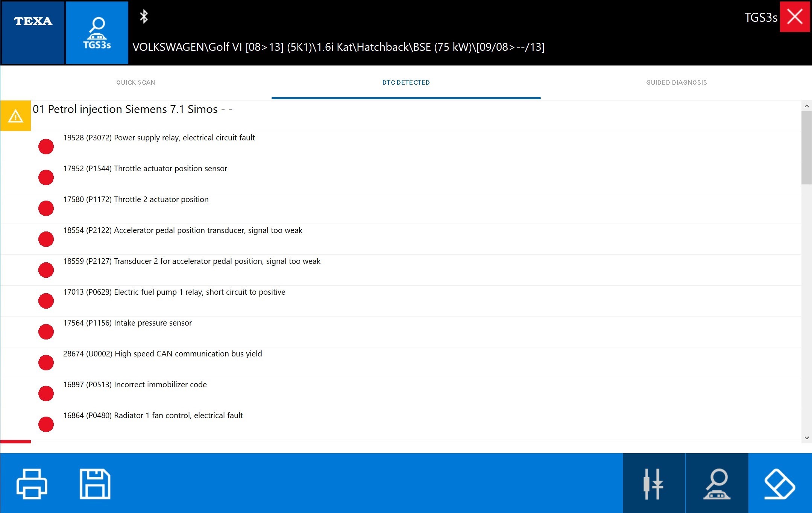Open the parameters slider settings icon

pyautogui.click(x=654, y=483)
